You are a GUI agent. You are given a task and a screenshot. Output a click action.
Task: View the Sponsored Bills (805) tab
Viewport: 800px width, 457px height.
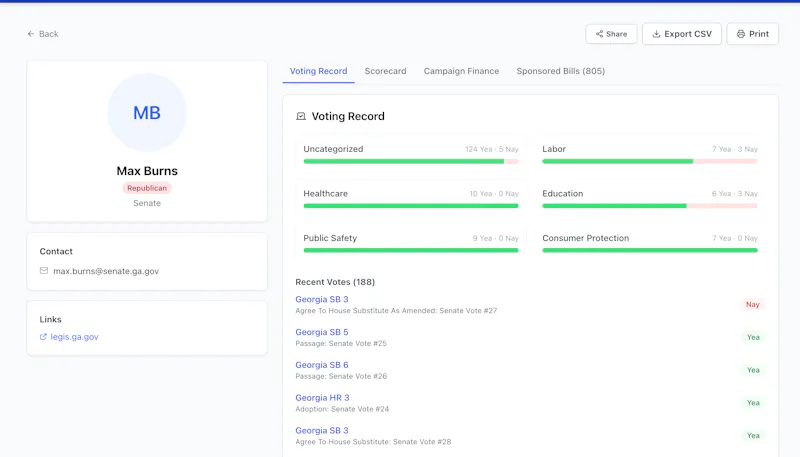(560, 71)
